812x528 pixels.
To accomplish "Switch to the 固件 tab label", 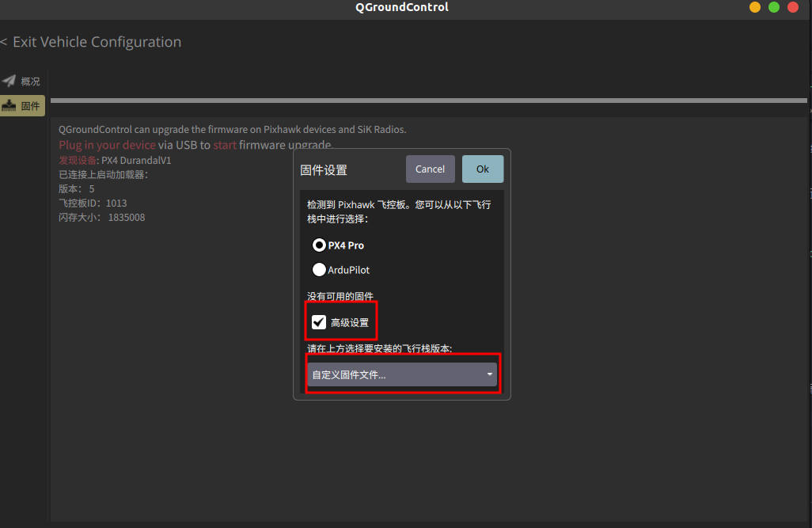I will point(31,106).
